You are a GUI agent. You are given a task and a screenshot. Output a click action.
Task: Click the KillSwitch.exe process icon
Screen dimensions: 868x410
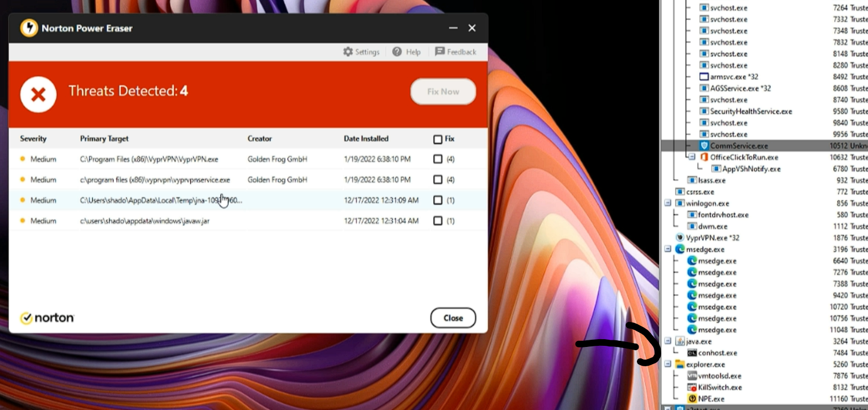pyautogui.click(x=692, y=387)
